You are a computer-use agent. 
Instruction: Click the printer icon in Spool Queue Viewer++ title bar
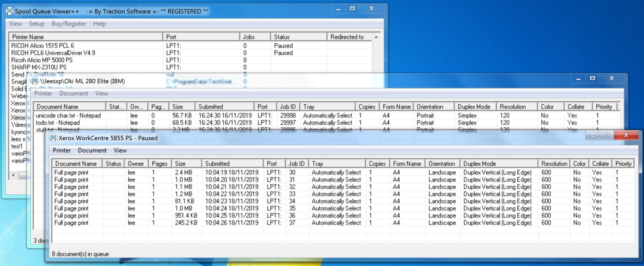9,11
